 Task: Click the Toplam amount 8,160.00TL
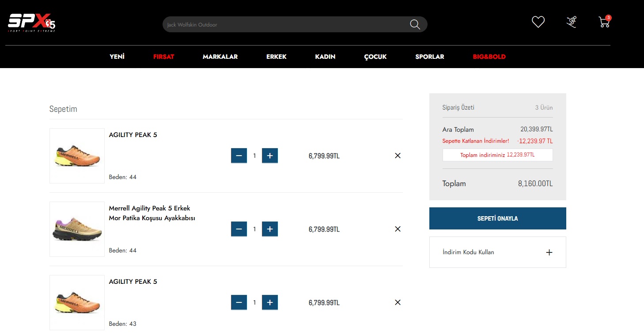point(535,183)
